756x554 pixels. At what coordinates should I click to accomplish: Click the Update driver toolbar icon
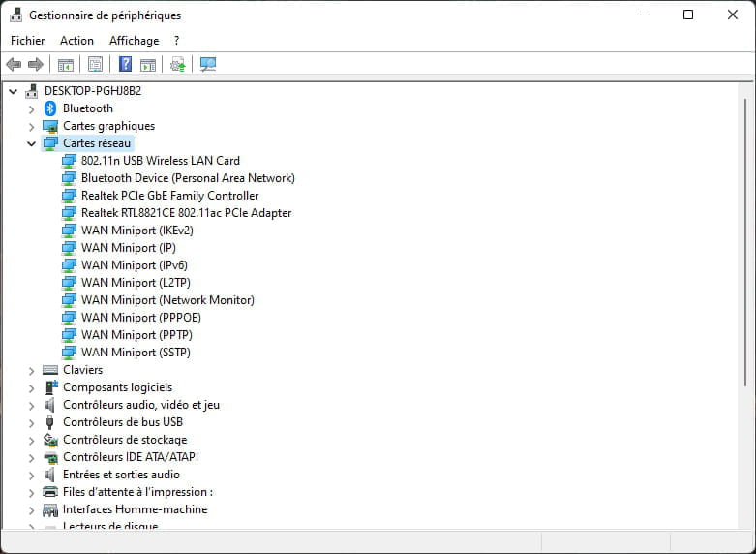[x=177, y=64]
